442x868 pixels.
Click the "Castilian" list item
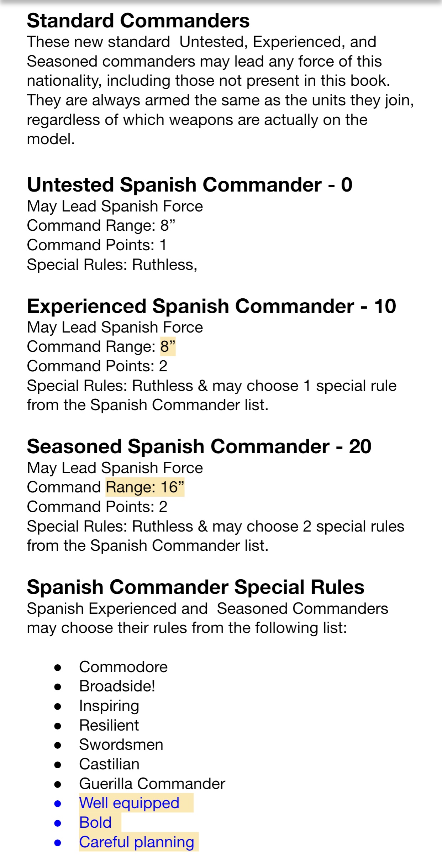(x=109, y=764)
